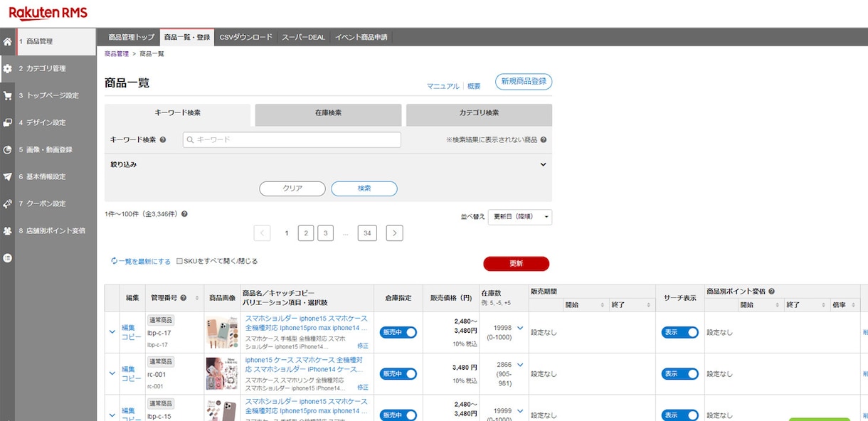Toggle 販売中 switch for lbp-c-17 row
868x421 pixels.
click(398, 332)
